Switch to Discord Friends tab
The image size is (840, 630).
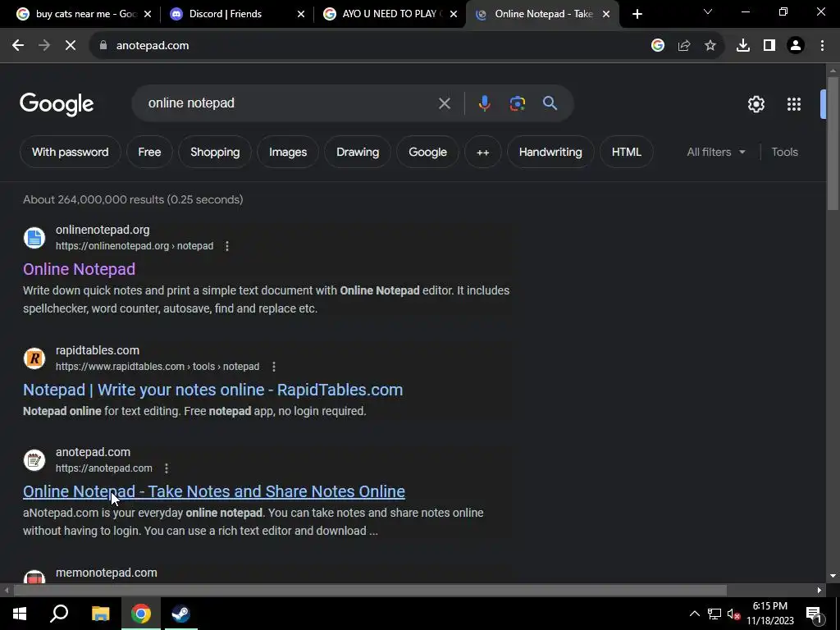[236, 14]
